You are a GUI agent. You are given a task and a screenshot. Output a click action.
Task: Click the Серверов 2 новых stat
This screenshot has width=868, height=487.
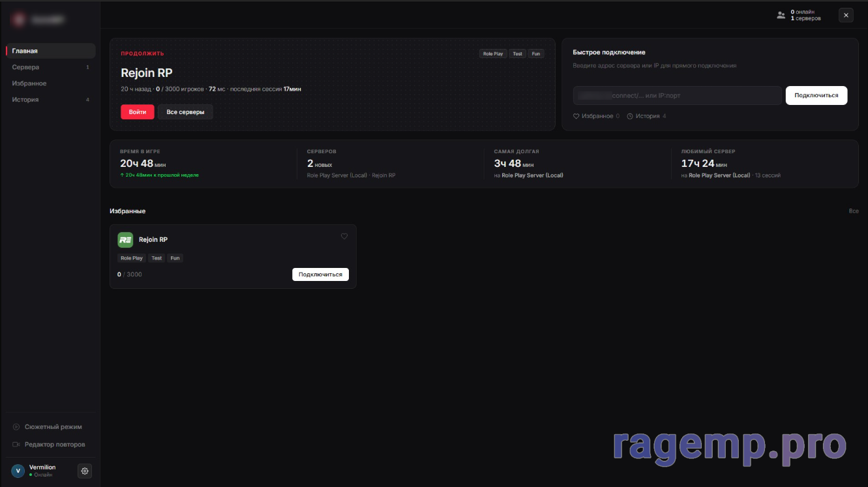point(351,164)
